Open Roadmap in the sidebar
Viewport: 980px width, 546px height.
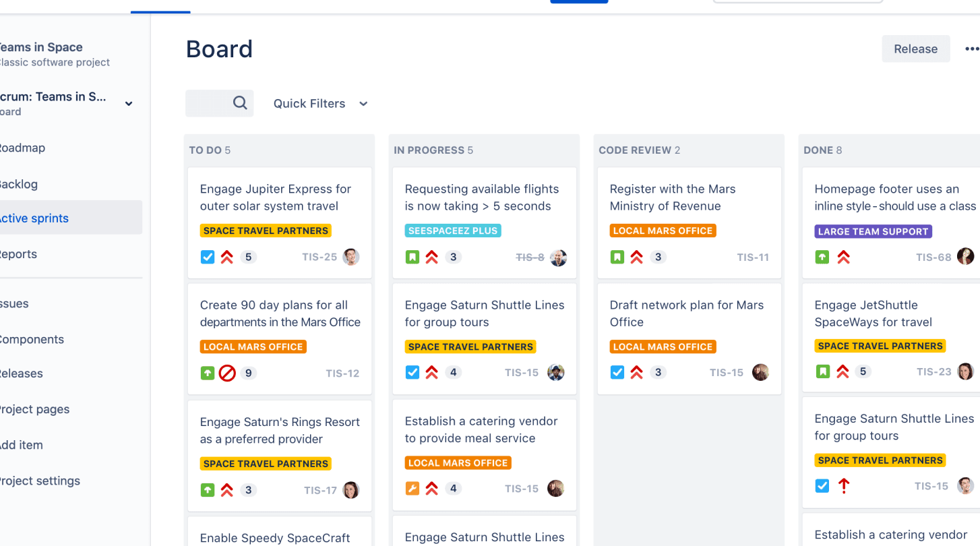point(22,148)
